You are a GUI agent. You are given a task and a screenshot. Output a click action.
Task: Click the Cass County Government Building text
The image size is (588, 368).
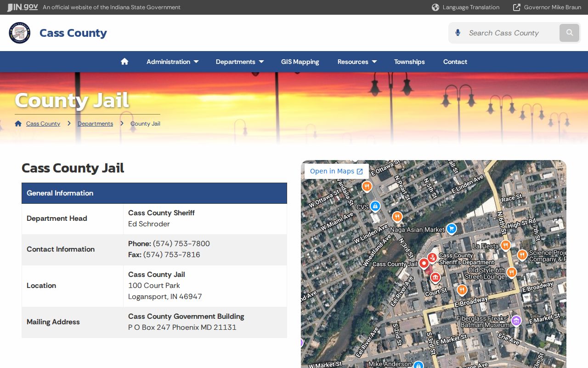pos(186,316)
